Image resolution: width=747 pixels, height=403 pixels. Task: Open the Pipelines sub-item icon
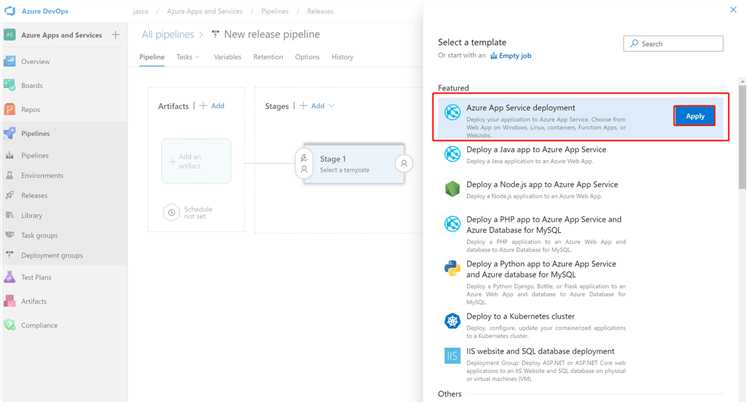tap(10, 155)
